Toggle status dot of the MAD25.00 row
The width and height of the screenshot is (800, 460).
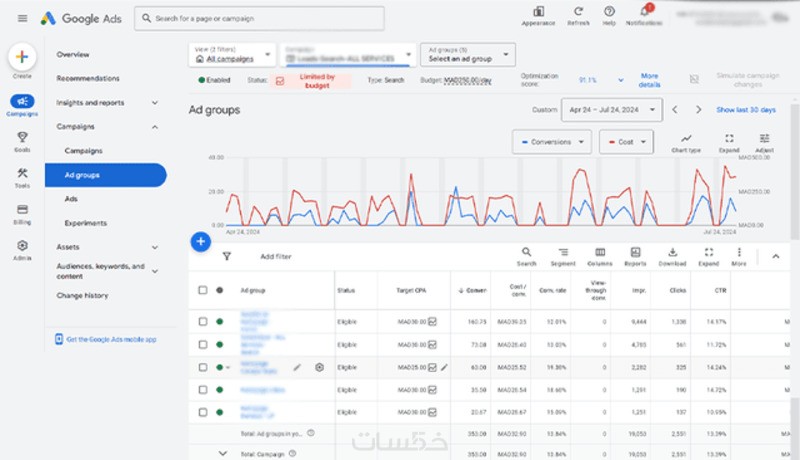point(219,367)
